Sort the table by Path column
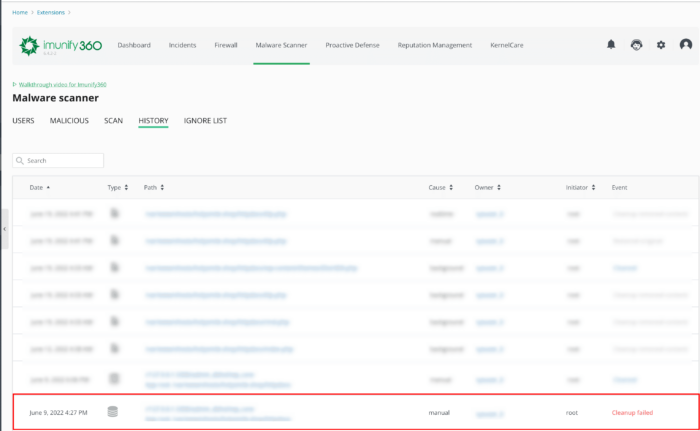Viewport: 700px width, 431px height. tap(153, 187)
